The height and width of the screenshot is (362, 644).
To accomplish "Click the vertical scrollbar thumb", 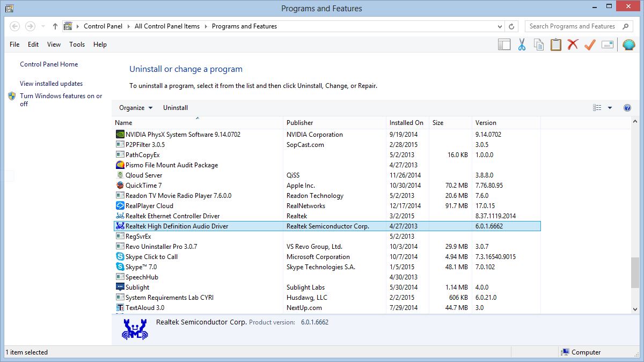I will [635, 273].
